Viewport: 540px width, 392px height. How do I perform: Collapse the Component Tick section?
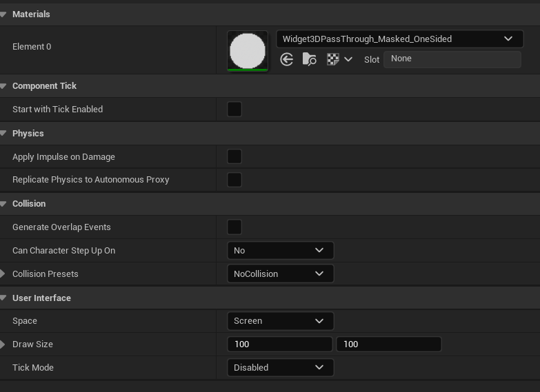[5, 86]
